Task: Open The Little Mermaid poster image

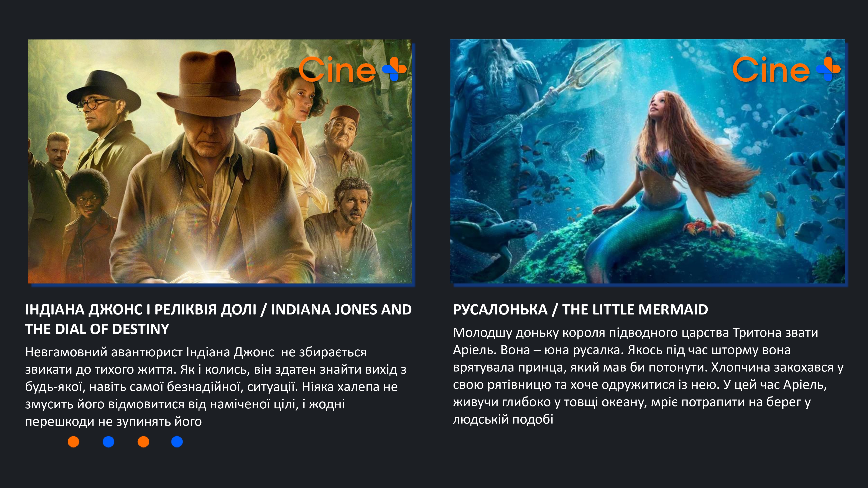Action: click(648, 161)
